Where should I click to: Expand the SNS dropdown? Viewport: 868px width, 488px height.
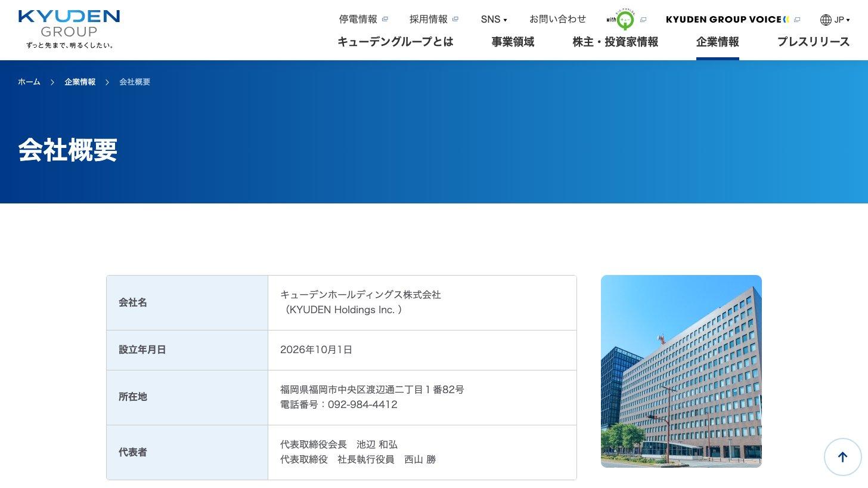coord(494,19)
